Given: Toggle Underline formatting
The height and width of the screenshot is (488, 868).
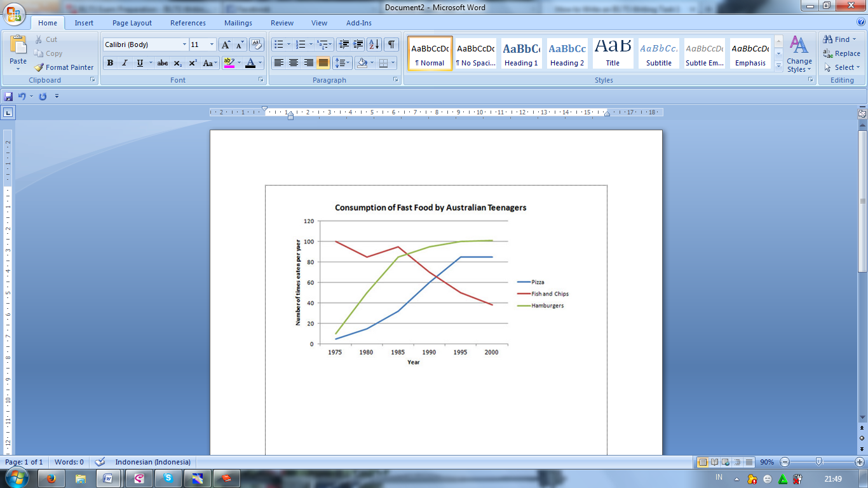Looking at the screenshot, I should (140, 63).
